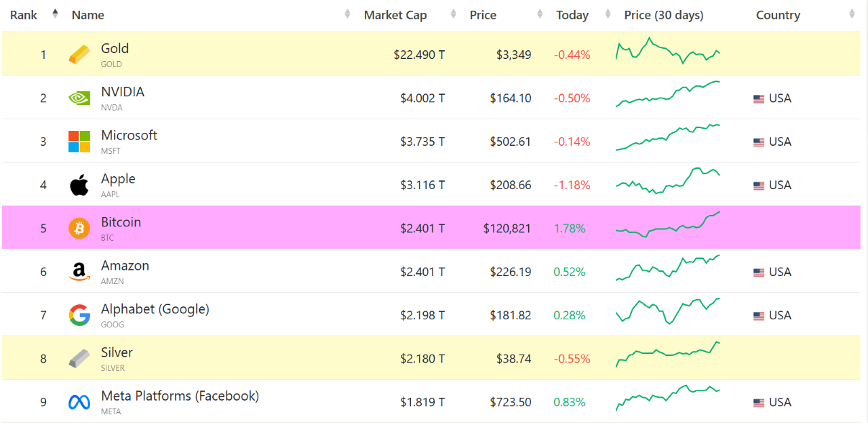Sort table by Rank column arrows
868x423 pixels.
tap(55, 14)
